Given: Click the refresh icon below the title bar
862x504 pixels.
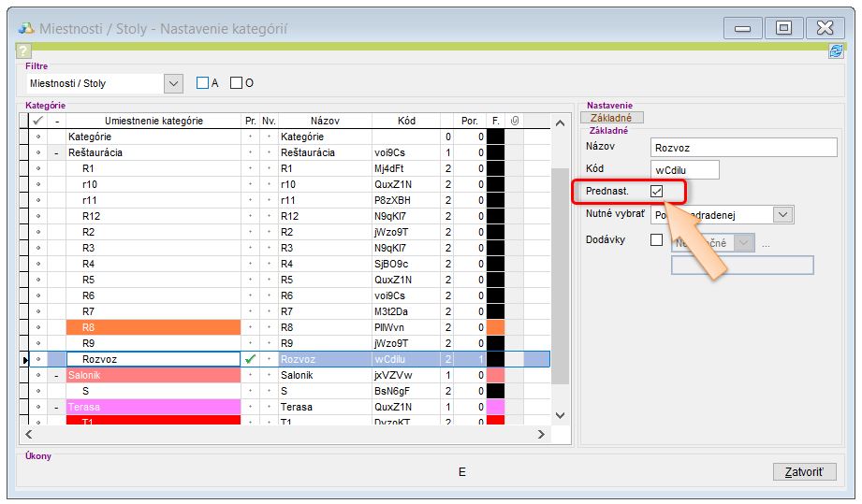Looking at the screenshot, I should (836, 51).
